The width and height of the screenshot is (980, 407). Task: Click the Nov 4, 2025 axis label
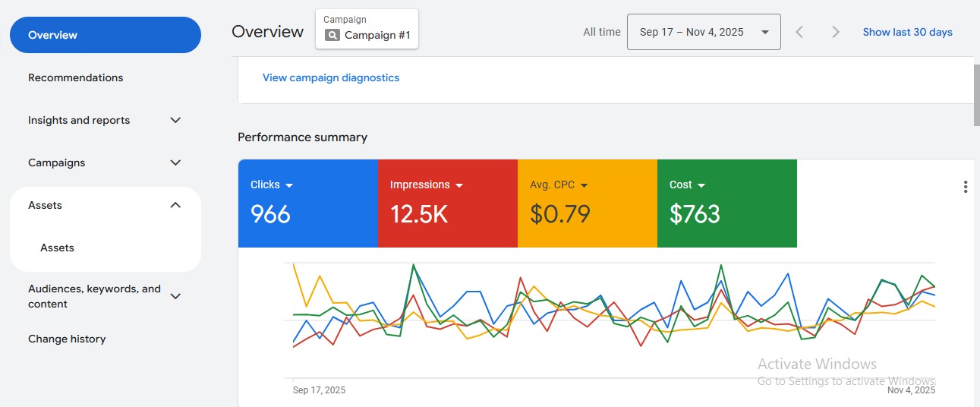[911, 390]
